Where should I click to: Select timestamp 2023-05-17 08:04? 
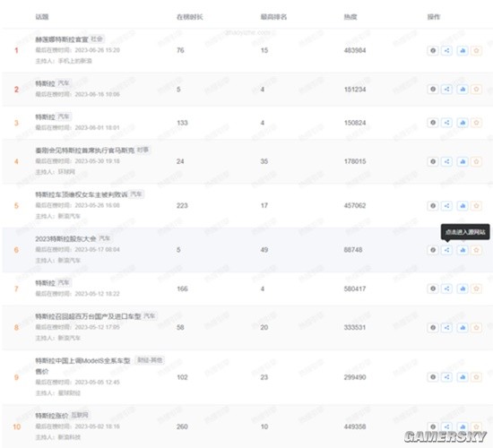coord(97,250)
